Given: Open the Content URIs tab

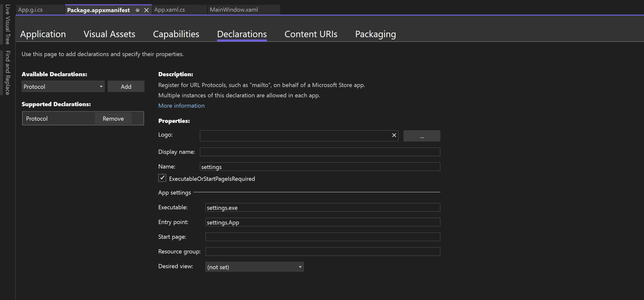Looking at the screenshot, I should 311,34.
